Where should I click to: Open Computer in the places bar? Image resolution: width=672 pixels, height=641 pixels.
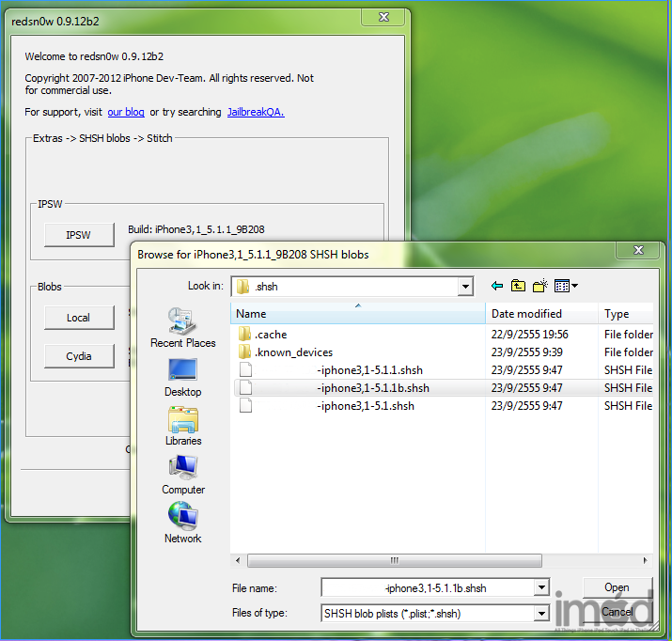click(x=183, y=476)
